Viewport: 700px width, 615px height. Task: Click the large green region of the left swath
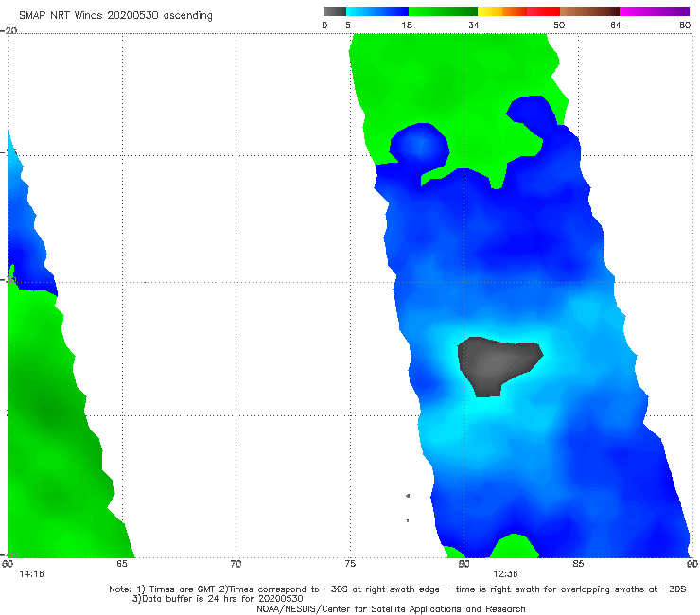[49, 429]
